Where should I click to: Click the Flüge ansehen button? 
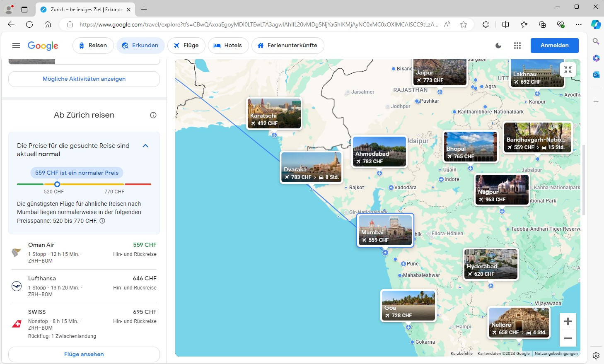[x=84, y=354]
